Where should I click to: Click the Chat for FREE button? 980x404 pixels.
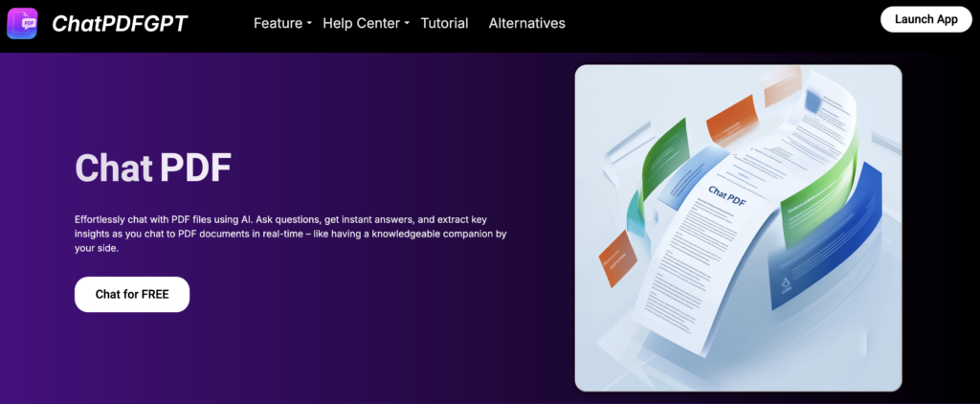pos(132,294)
